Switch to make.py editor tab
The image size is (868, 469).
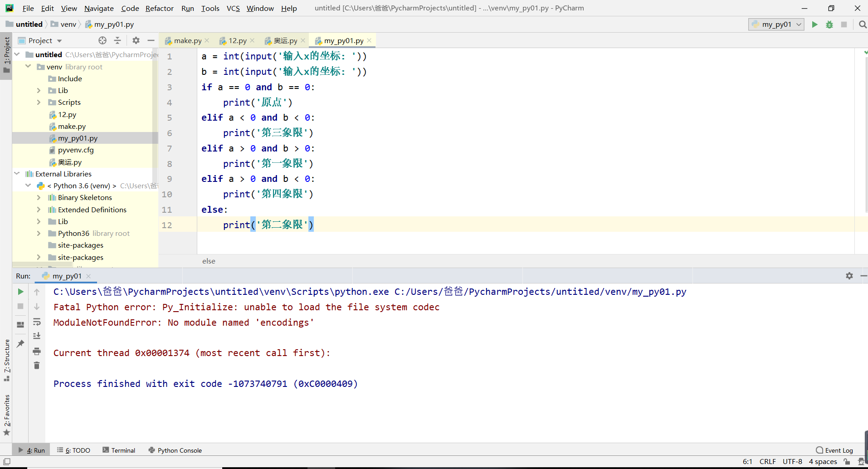(x=187, y=40)
